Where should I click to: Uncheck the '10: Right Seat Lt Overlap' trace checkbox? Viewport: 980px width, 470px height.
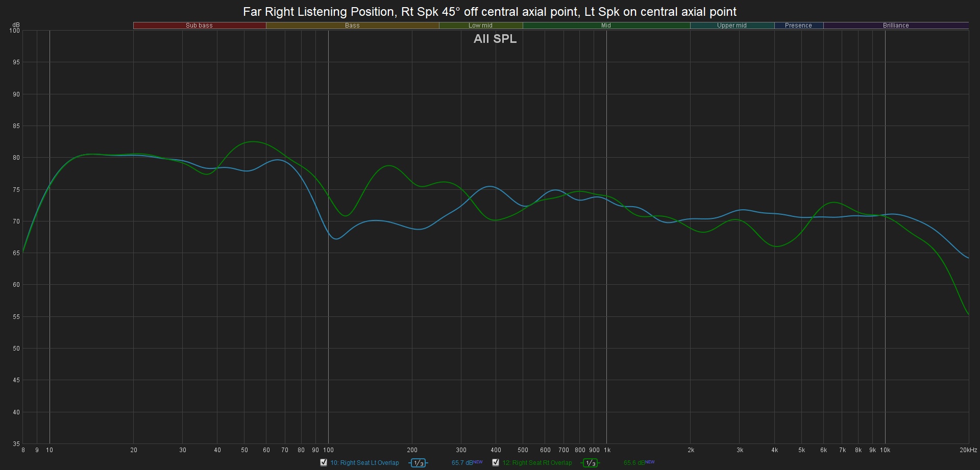pos(323,462)
